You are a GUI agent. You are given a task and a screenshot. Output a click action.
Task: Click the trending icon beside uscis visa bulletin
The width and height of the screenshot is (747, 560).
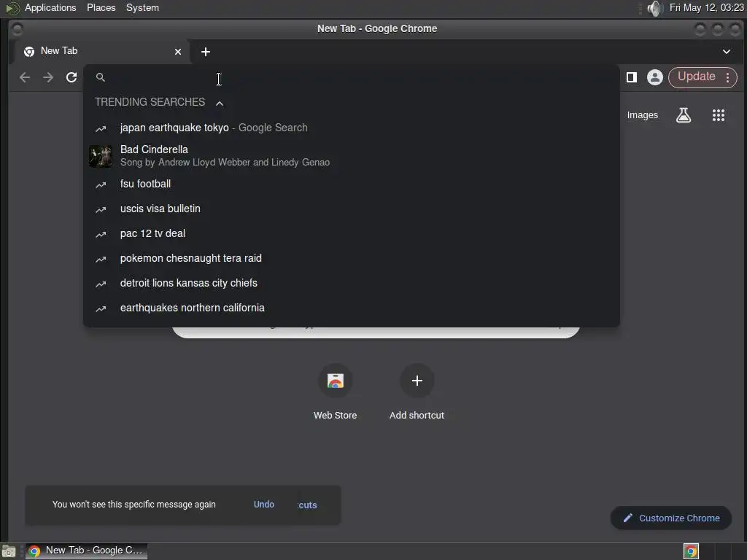101,209
